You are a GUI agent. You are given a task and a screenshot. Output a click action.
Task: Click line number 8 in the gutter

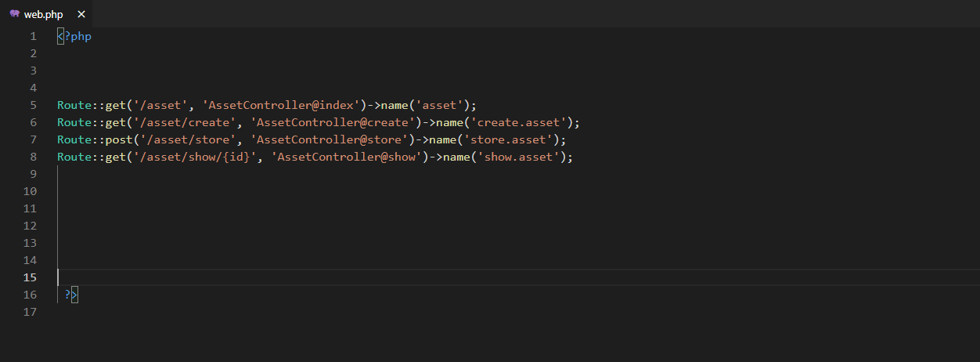click(33, 157)
